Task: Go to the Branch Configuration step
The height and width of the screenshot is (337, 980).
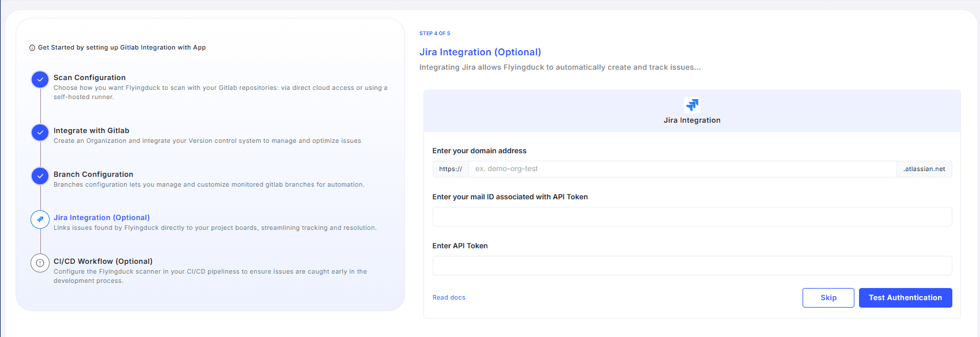Action: tap(93, 174)
